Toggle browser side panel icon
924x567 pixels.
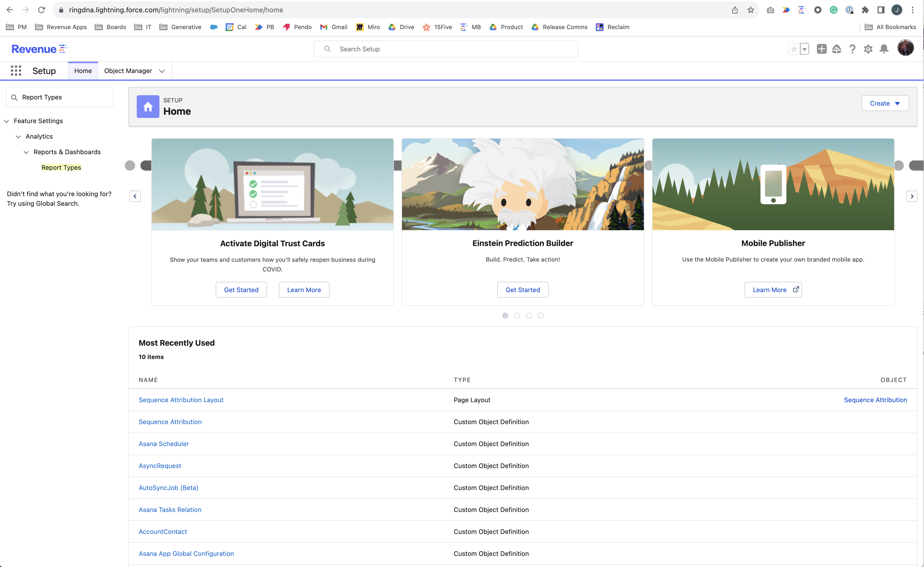pyautogui.click(x=881, y=10)
